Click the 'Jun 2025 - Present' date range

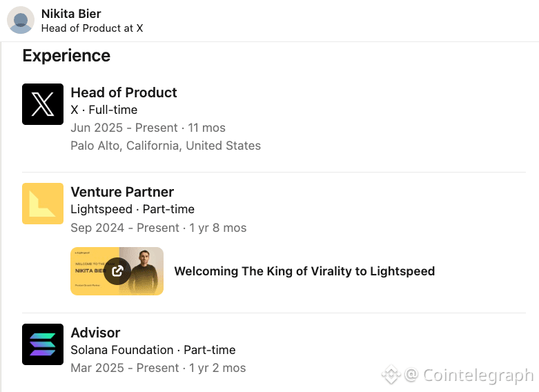point(124,128)
